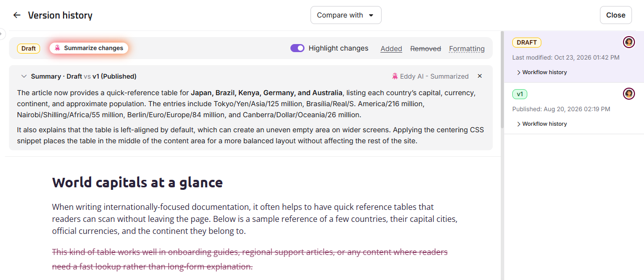Click the Published Aug 20, 2026 timestamp
644x280 pixels.
(x=561, y=109)
